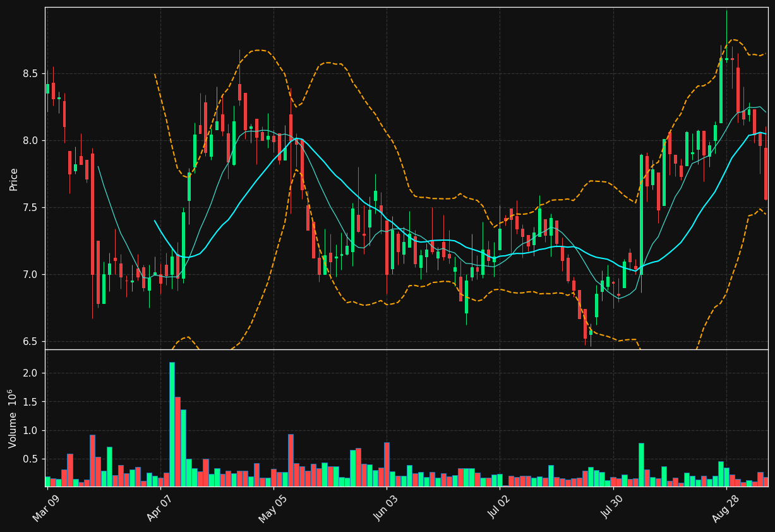The image size is (775, 532).
Task: Click the 0.5 volume tick label
Action: [32, 459]
